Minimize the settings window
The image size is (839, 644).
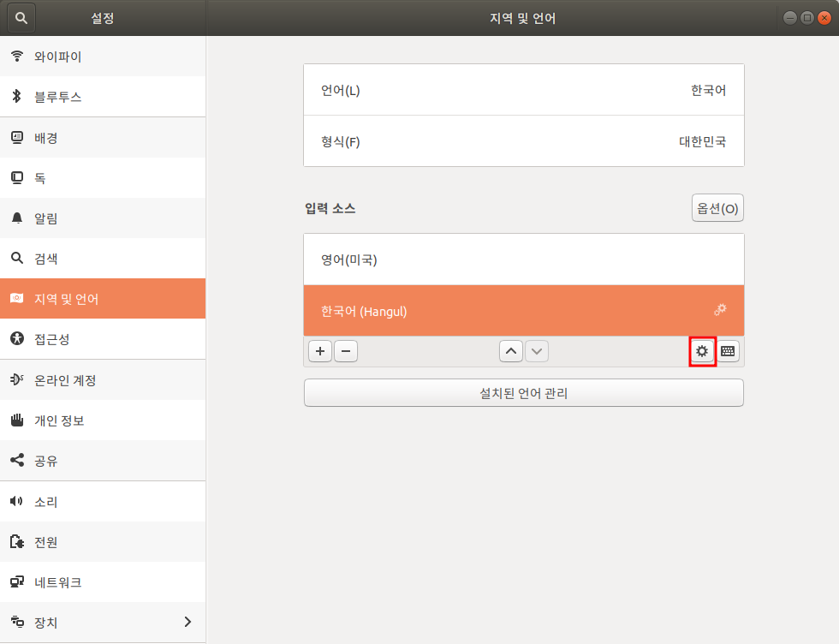pyautogui.click(x=789, y=18)
